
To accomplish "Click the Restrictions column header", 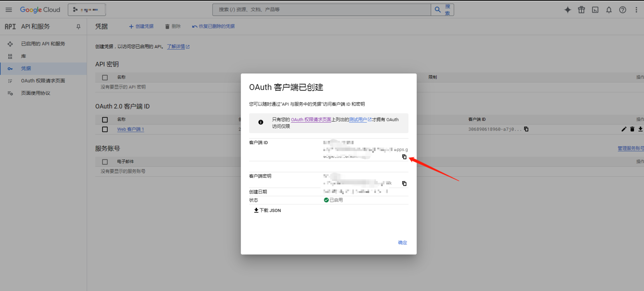I will [433, 77].
